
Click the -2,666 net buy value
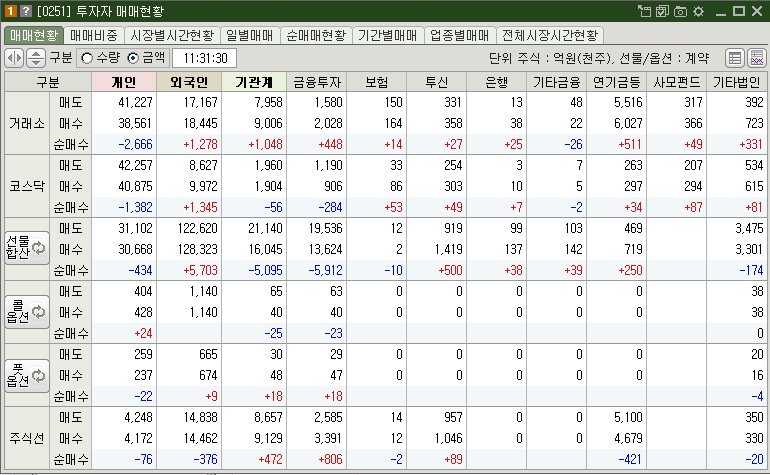tap(136, 144)
